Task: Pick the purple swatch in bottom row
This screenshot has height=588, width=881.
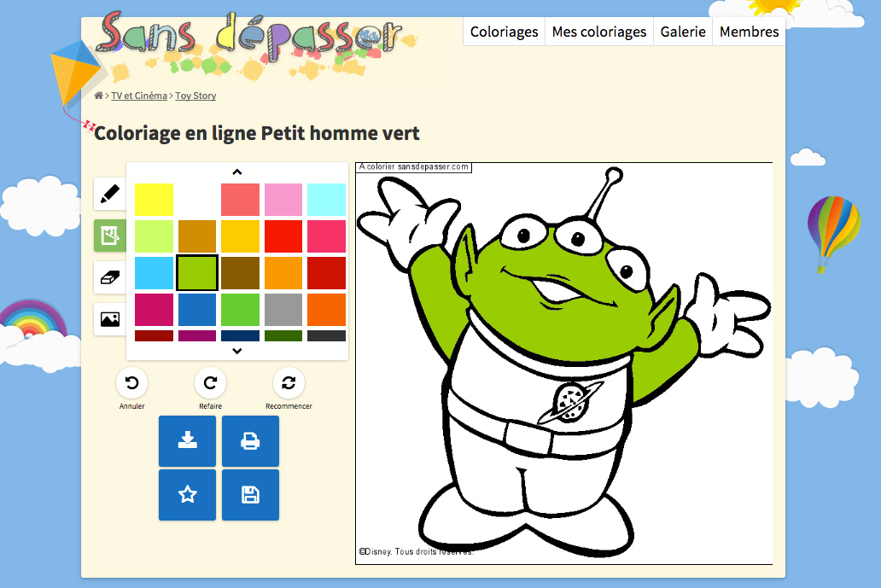Action: pyautogui.click(x=197, y=336)
